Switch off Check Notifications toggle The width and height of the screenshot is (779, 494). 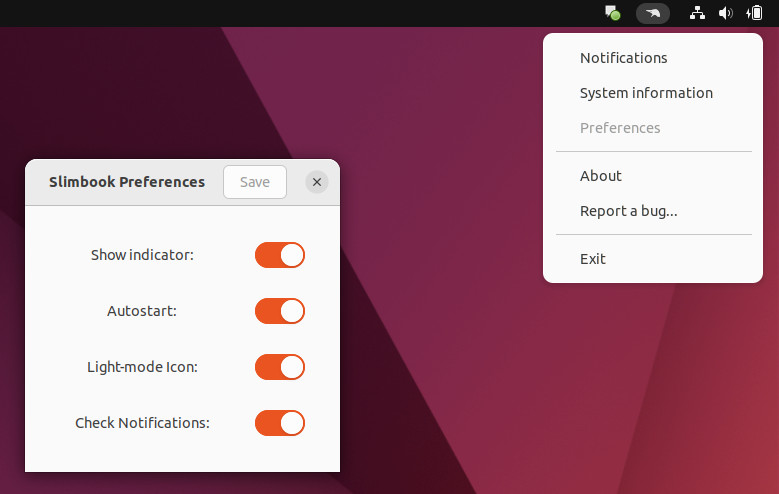[280, 423]
